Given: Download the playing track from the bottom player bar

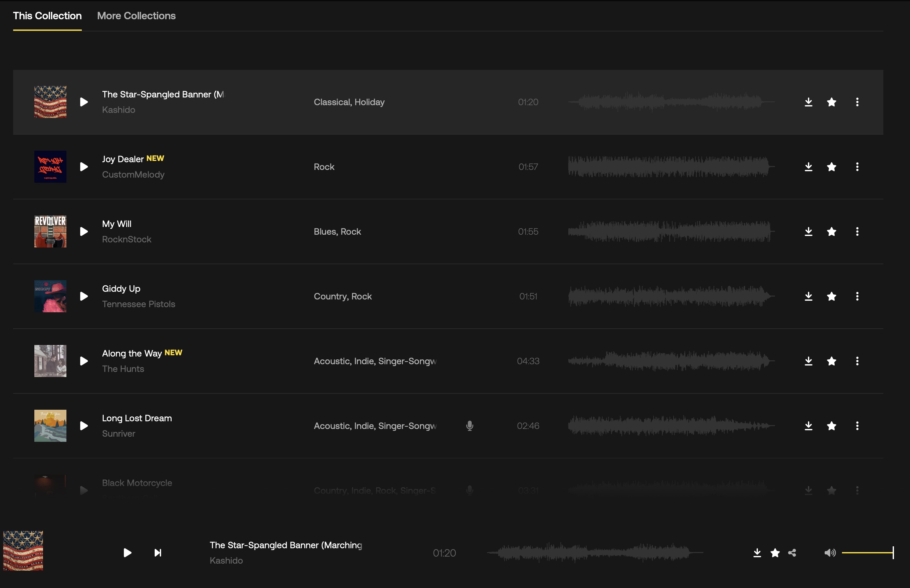Looking at the screenshot, I should (757, 553).
